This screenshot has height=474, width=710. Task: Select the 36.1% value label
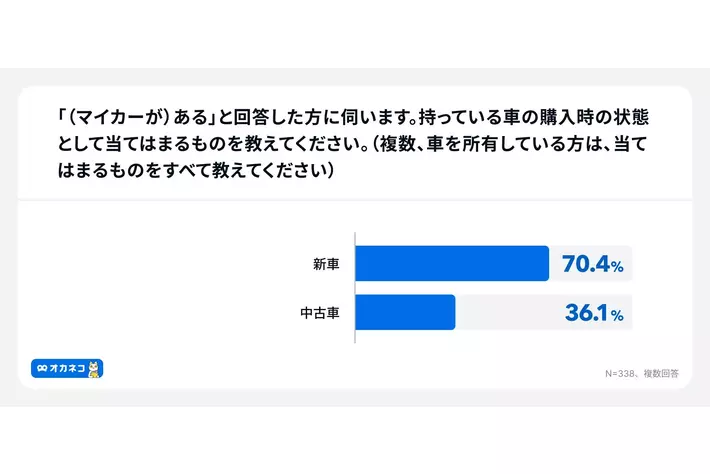[x=594, y=314]
